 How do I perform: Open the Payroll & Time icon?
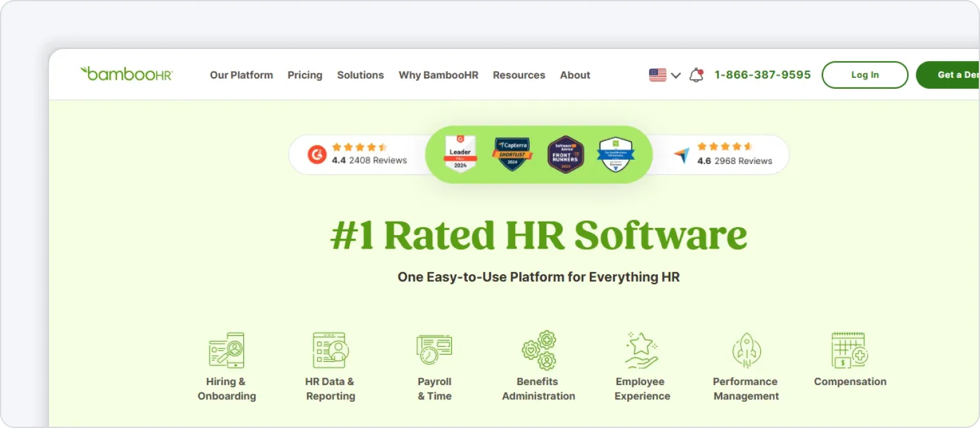pyautogui.click(x=434, y=350)
